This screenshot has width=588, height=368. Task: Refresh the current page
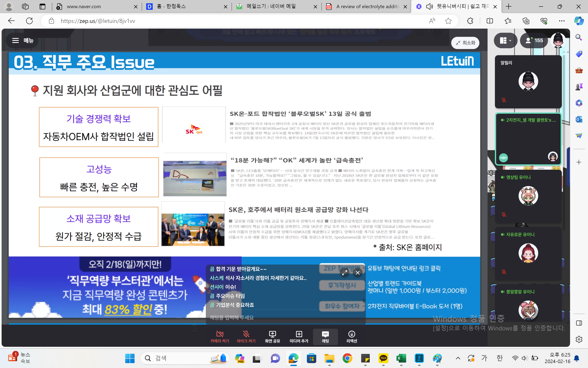(29, 21)
